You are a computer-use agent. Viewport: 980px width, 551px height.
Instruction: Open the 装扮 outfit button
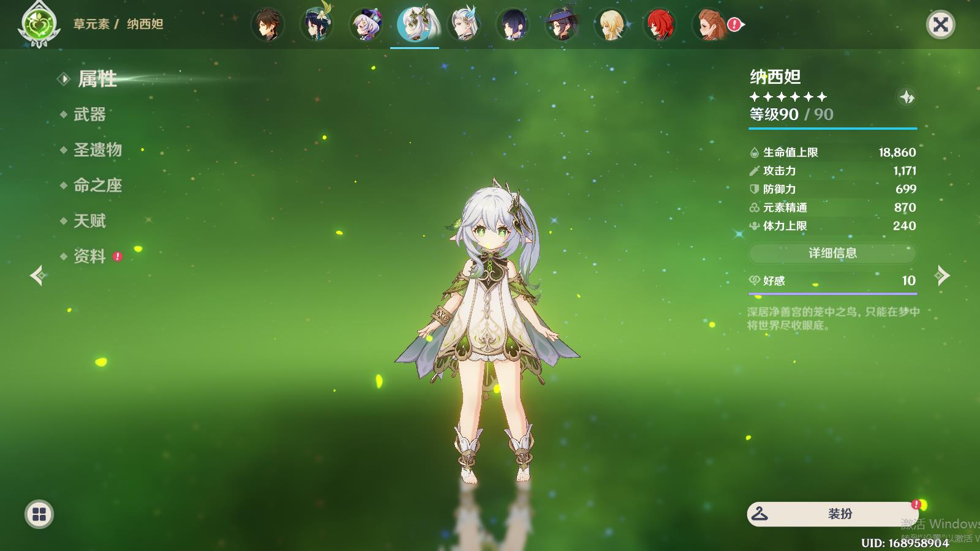(832, 514)
